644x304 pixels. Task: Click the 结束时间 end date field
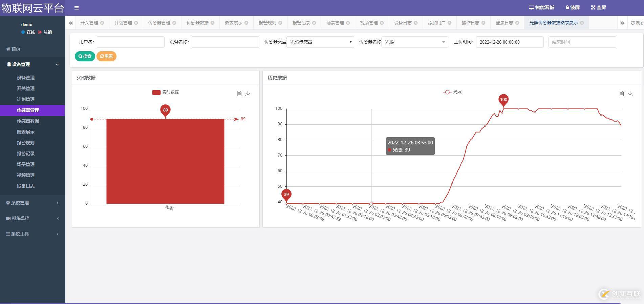[582, 42]
